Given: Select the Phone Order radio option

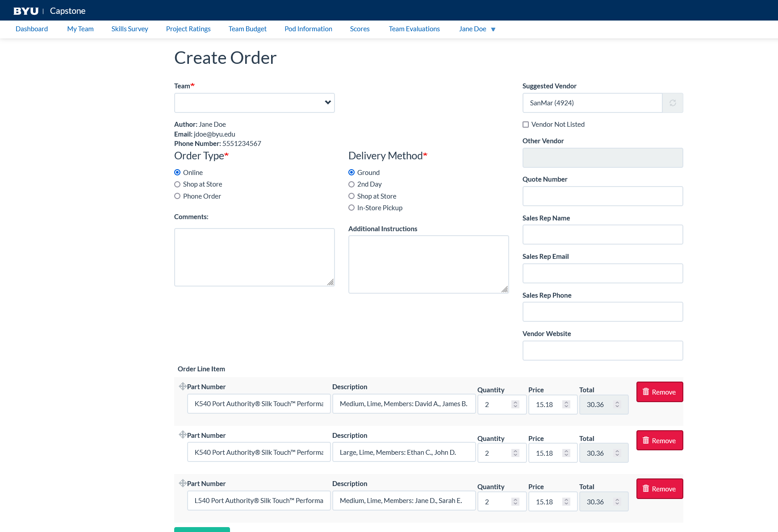Looking at the screenshot, I should coord(177,196).
